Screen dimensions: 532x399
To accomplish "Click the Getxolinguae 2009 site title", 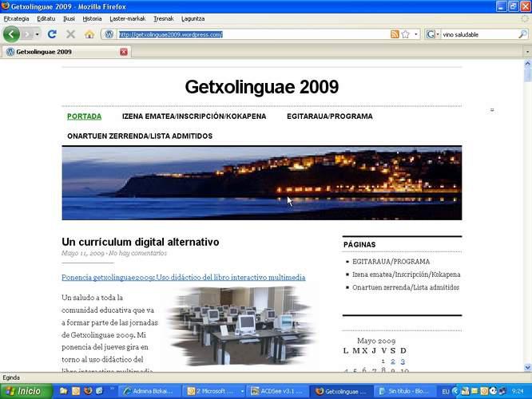I will pos(261,87).
